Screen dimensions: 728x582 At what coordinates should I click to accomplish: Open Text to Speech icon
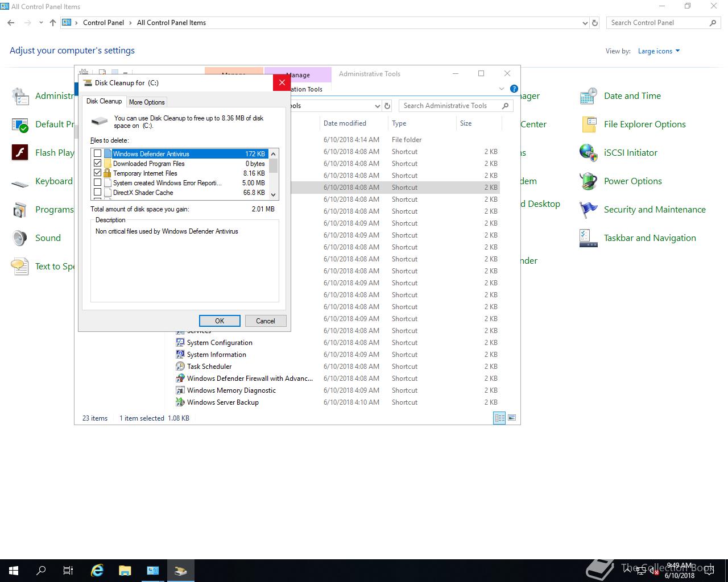20,267
